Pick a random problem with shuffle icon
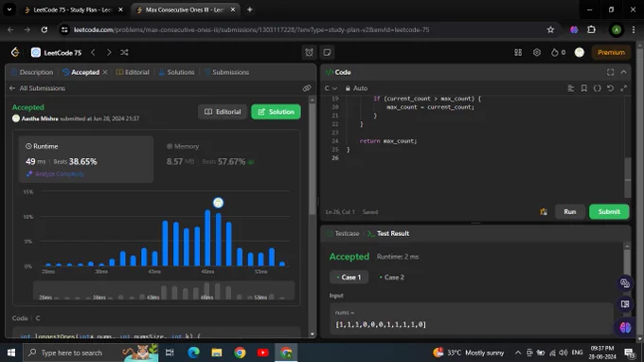The image size is (644, 362). coord(124,53)
